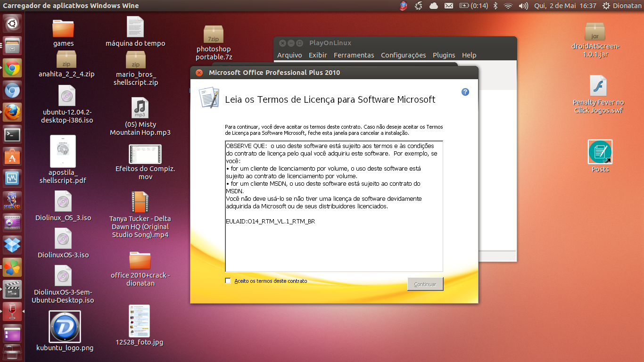Launch Chromium browser from the launcher
The height and width of the screenshot is (362, 644).
12,90
